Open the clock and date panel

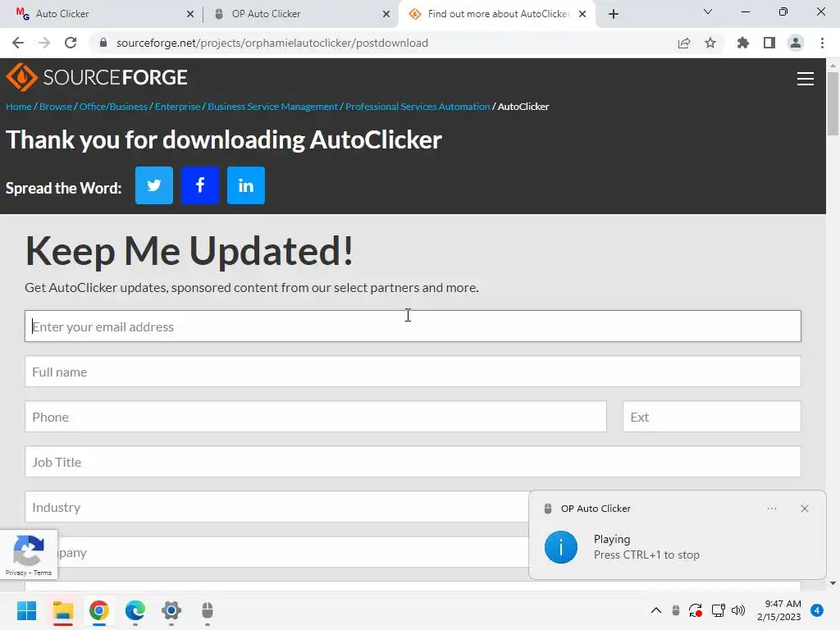(x=779, y=610)
